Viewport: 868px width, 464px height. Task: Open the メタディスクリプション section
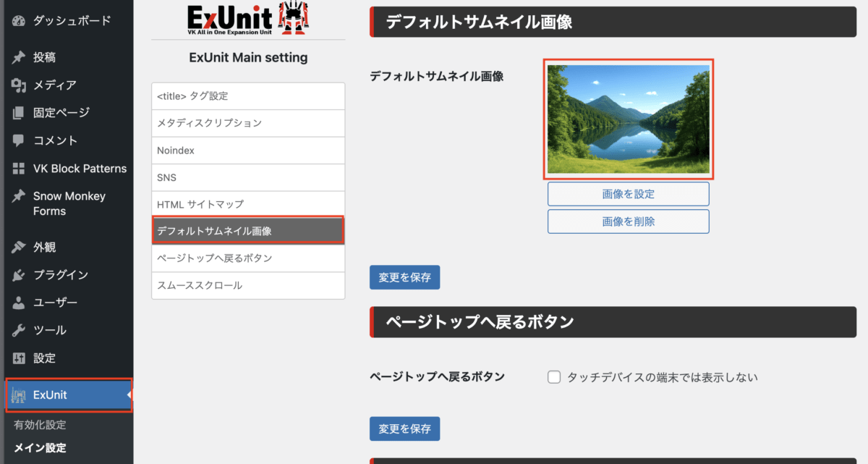[248, 123]
